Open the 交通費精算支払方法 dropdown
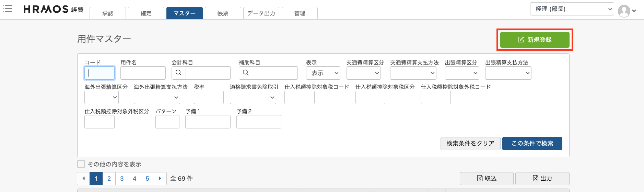644x192 pixels. pos(413,73)
